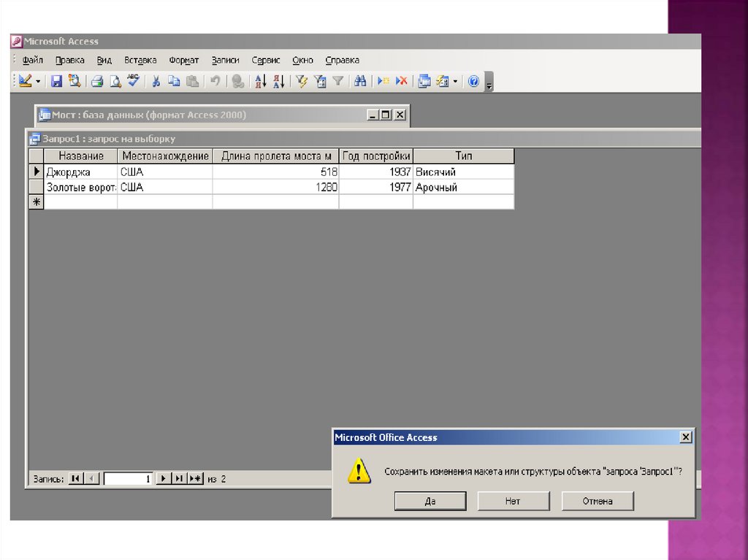Run the ABC spelling check icon
This screenshot has height=560, width=748.
pyautogui.click(x=133, y=80)
